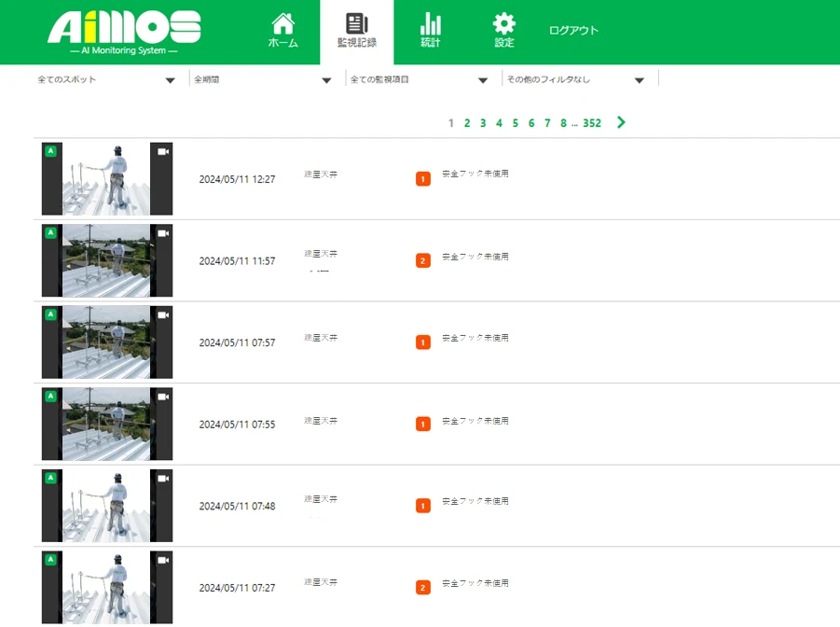Open the 監視記録 monitoring records tab
The width and height of the screenshot is (840, 627).
click(357, 32)
